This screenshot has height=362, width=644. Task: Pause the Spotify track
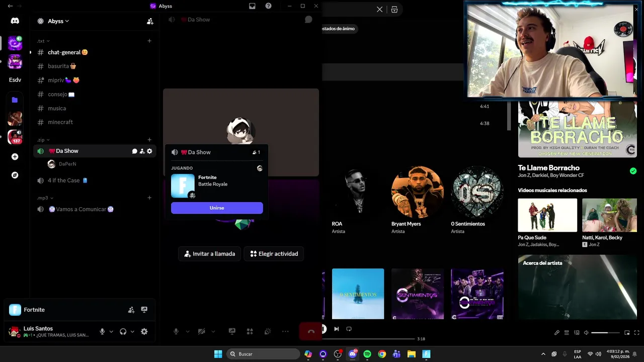pos(324,329)
